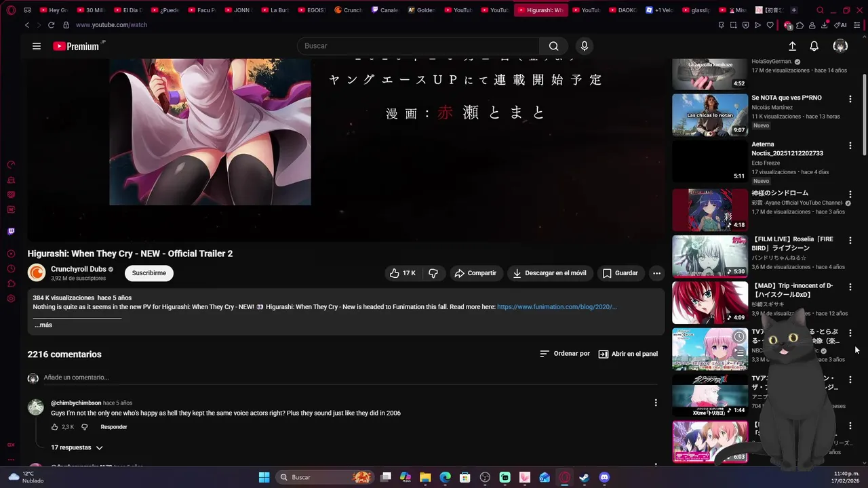Viewport: 868px width, 488px height.
Task: Open File Explorer from the taskbar
Action: 425,477
